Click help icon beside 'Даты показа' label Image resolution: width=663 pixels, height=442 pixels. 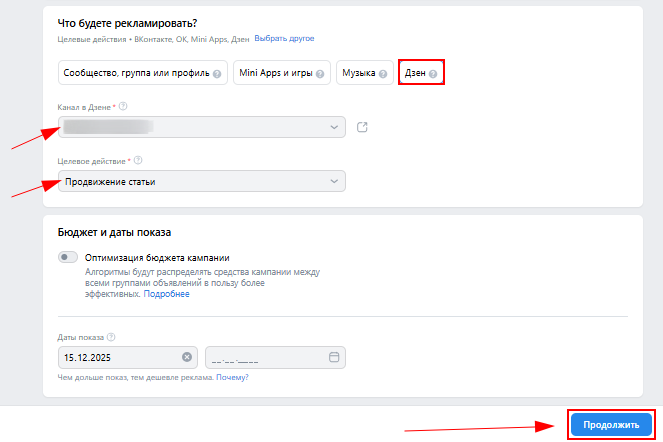point(111,338)
